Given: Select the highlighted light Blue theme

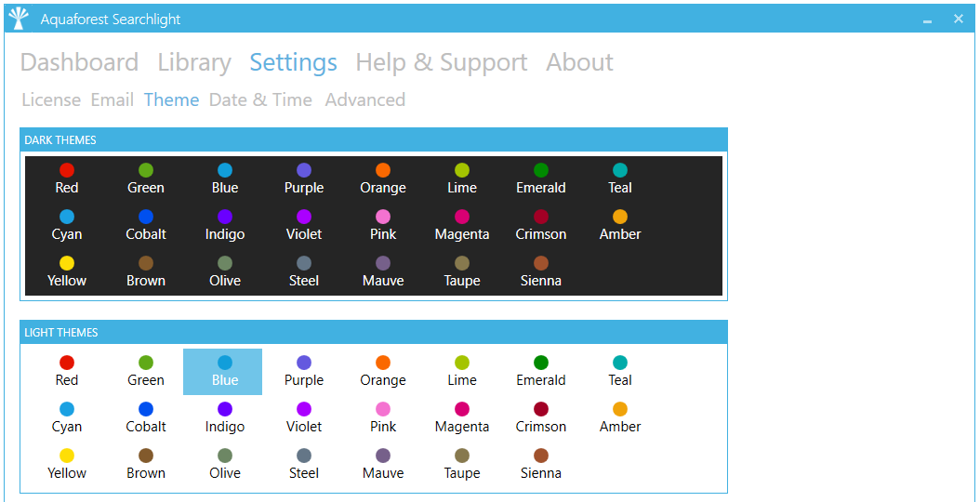Looking at the screenshot, I should [222, 371].
